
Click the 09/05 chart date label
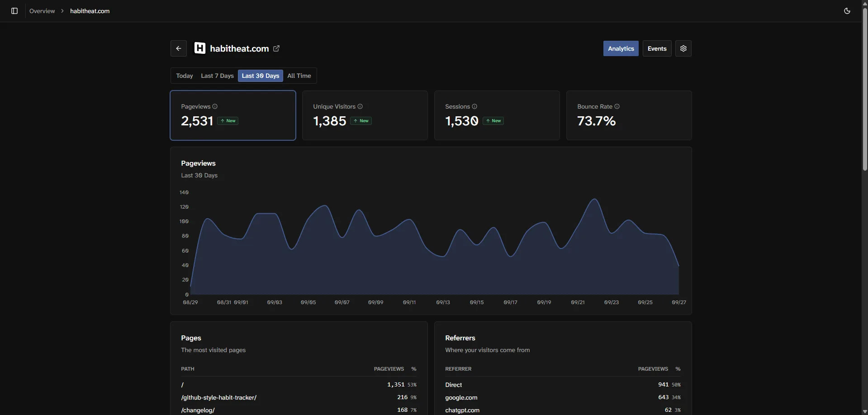coord(308,302)
